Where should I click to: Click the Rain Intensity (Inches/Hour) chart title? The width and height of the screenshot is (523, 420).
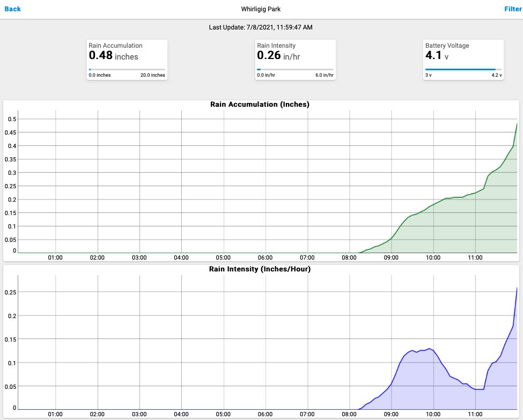260,269
